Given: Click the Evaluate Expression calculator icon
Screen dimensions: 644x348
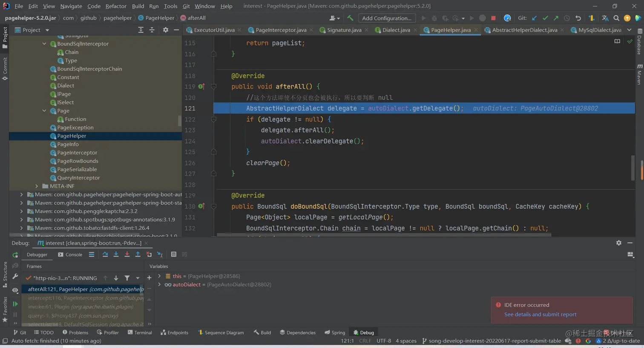Looking at the screenshot, I should click(x=173, y=254).
